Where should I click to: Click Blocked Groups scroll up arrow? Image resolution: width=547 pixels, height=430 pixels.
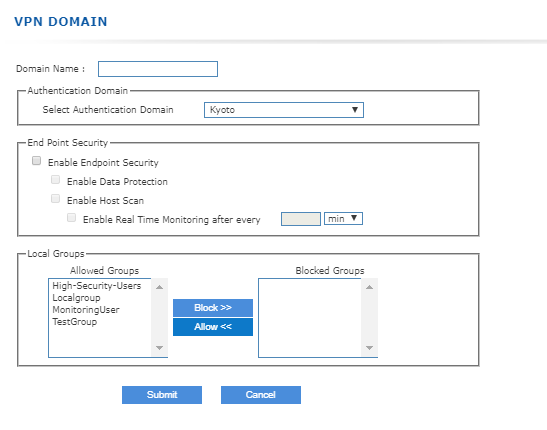click(369, 287)
